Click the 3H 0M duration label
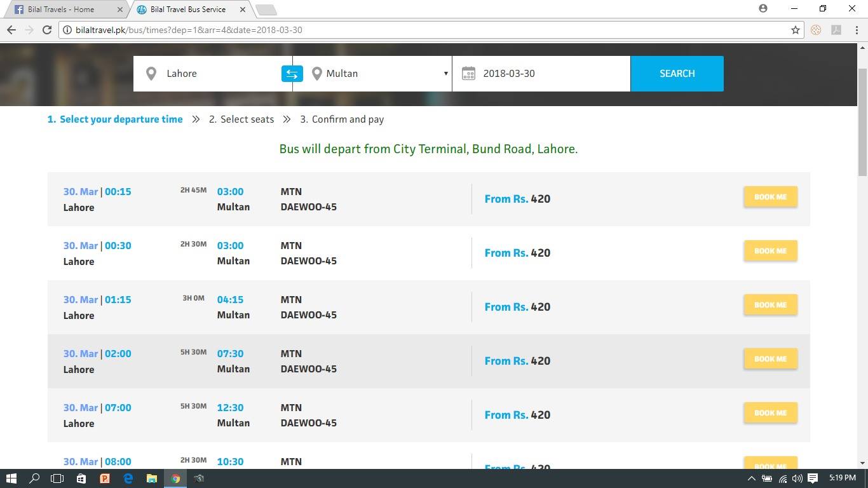 (193, 298)
